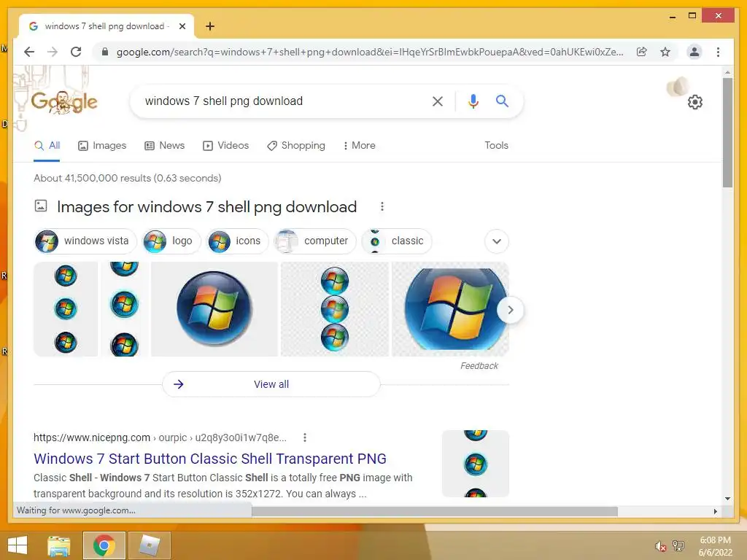Click the Chrome taskbar icon
Viewport: 747px width, 560px height.
click(104, 545)
